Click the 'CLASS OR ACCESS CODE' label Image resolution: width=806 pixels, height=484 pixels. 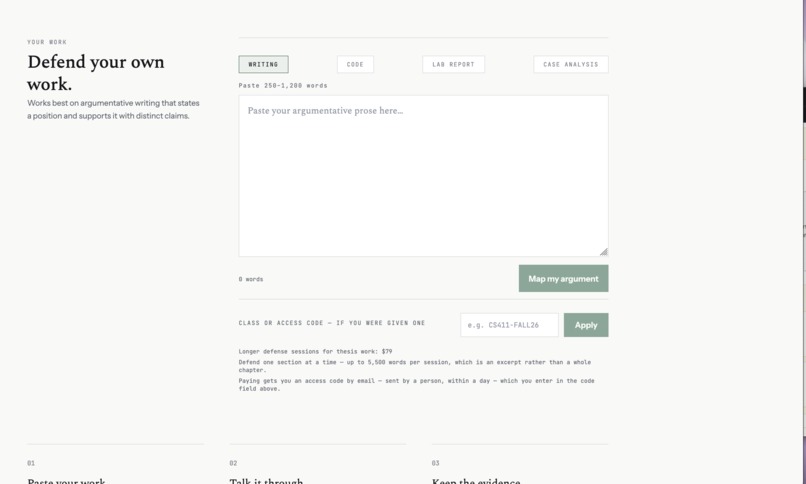(x=332, y=323)
